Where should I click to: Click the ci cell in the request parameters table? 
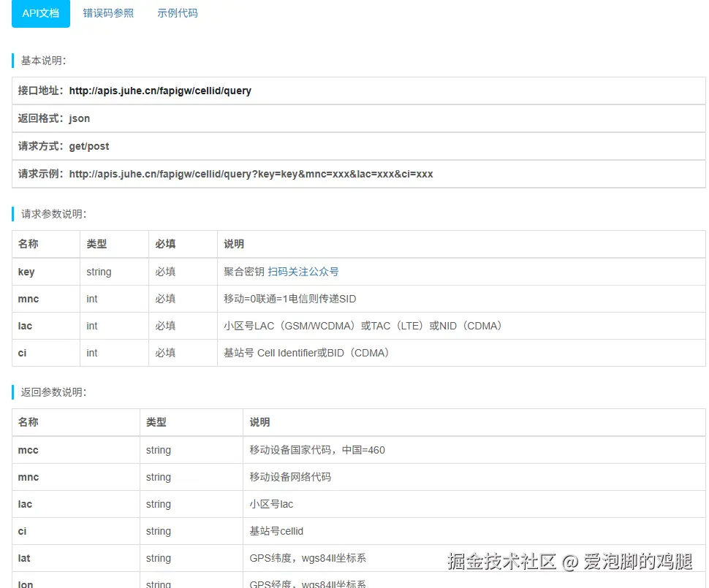[46, 353]
